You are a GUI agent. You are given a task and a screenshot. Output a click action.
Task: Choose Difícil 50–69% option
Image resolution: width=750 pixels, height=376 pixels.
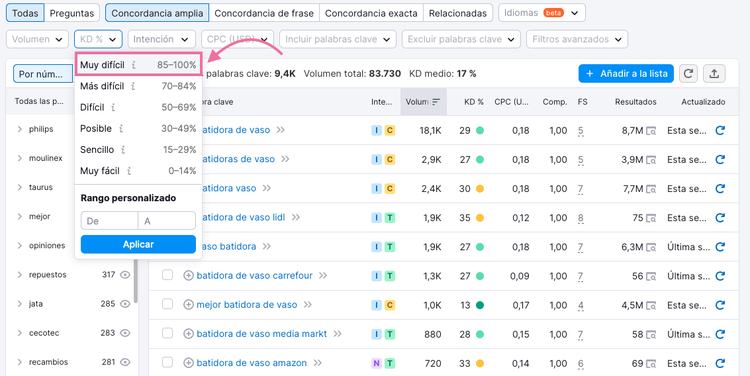click(138, 108)
